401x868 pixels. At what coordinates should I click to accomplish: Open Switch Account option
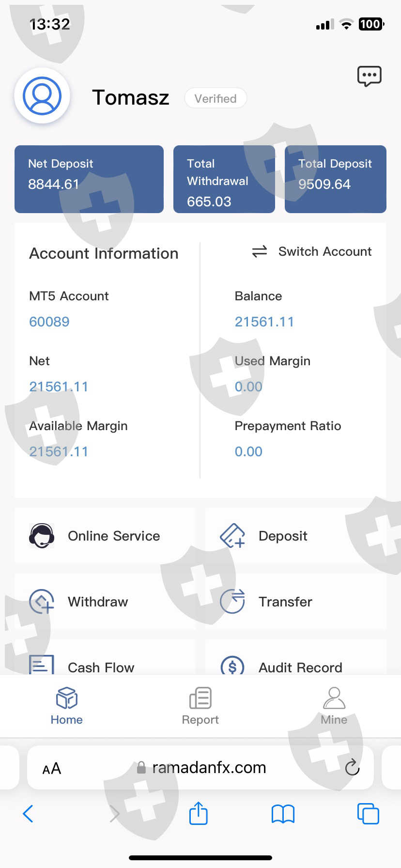311,251
